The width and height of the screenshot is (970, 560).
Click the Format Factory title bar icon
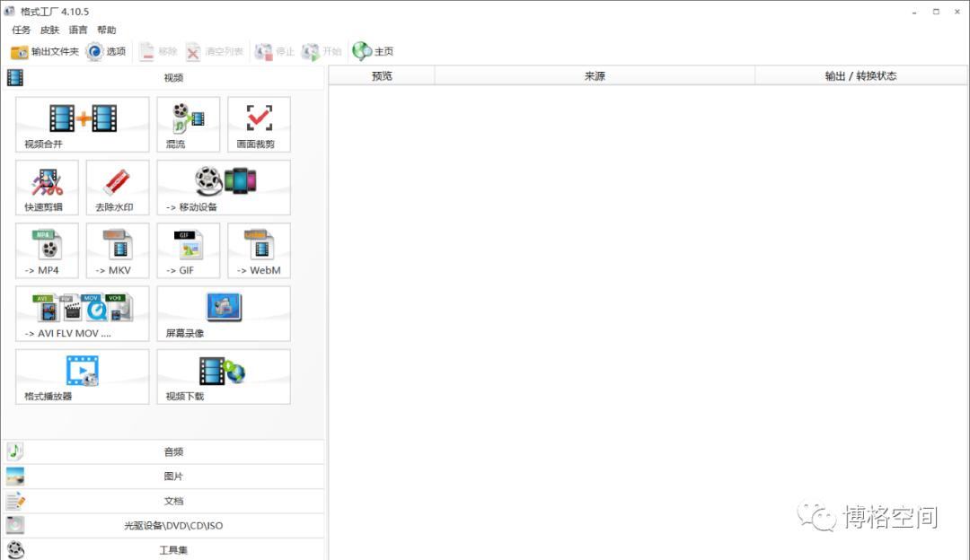click(x=9, y=11)
